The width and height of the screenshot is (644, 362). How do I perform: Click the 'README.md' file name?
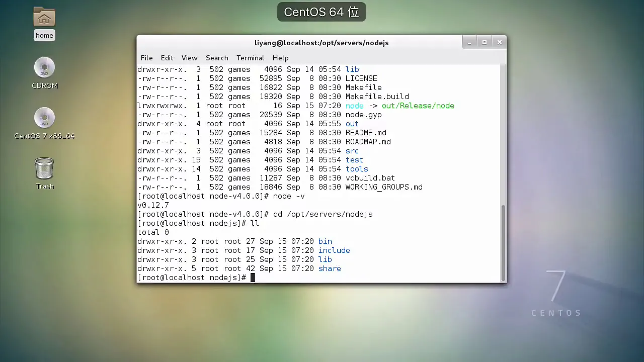coord(366,133)
